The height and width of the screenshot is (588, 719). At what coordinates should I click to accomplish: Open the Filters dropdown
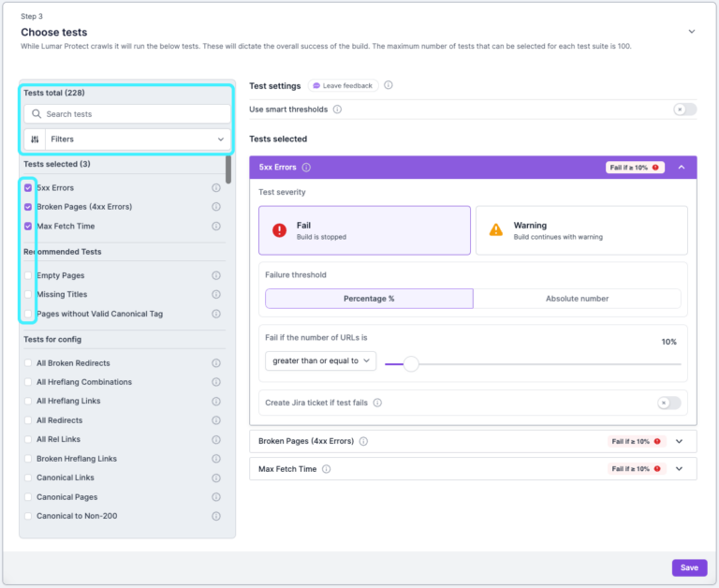[x=127, y=139]
